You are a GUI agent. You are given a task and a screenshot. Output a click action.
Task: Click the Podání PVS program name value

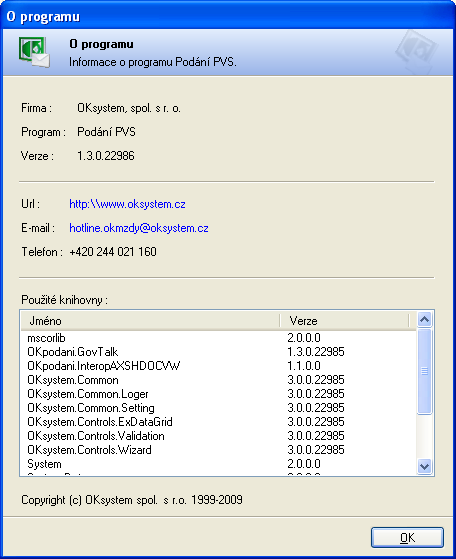(x=106, y=132)
